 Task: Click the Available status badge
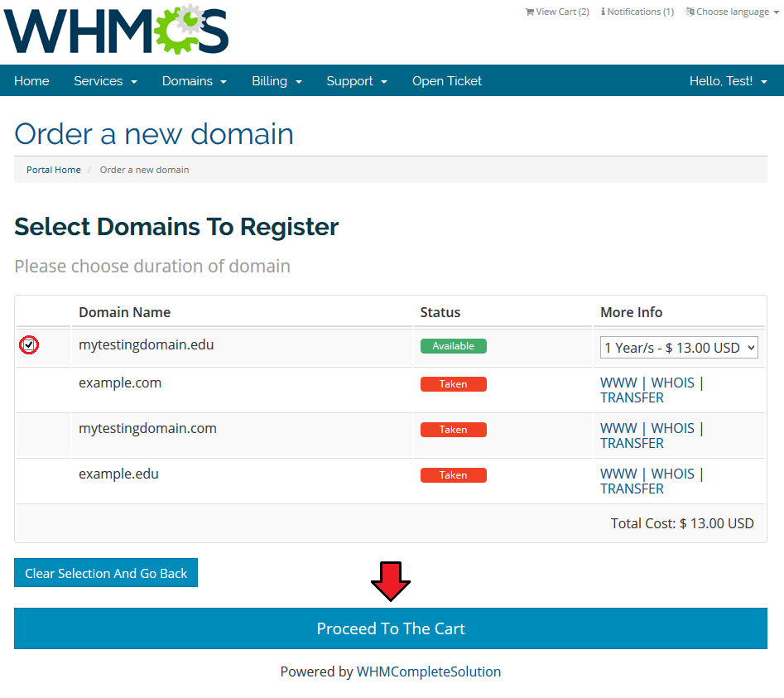454,346
